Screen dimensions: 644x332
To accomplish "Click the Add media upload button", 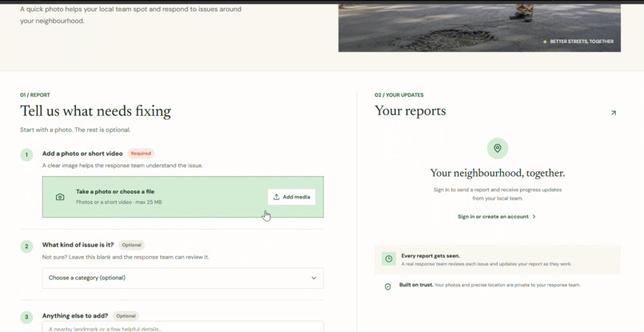I will pyautogui.click(x=292, y=197).
